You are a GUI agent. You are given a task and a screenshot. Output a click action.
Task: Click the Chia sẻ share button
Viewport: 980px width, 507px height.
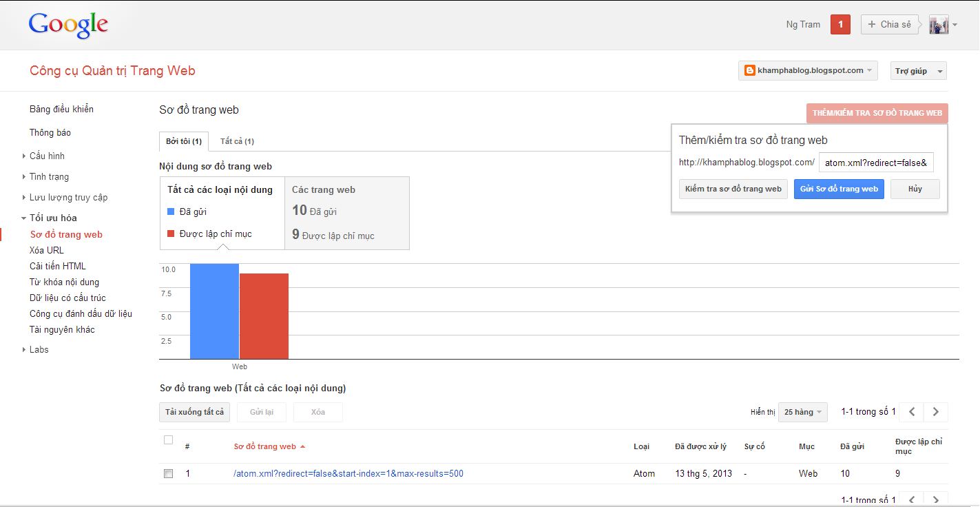pos(890,24)
